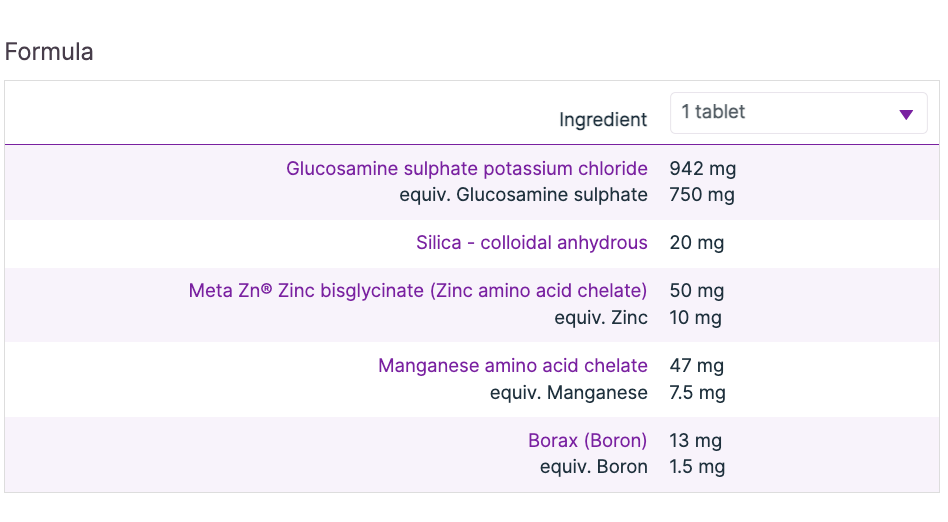Click equiv. Boron label
This screenshot has width=948, height=522.
pyautogui.click(x=593, y=467)
